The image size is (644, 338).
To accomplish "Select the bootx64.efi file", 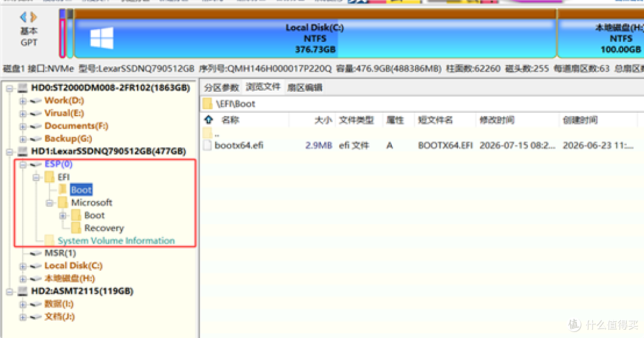I will 239,145.
